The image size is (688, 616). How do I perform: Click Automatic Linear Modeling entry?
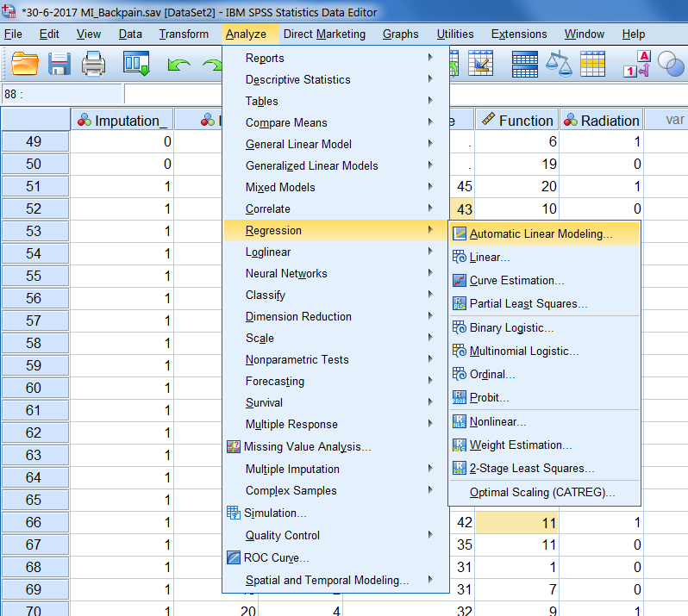tap(541, 233)
